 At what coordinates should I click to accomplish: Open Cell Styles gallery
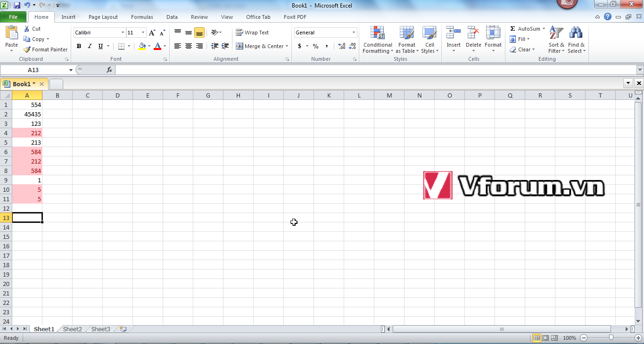point(429,33)
